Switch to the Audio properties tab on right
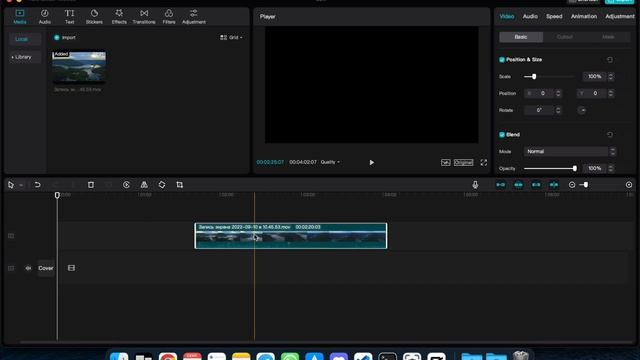640x360 pixels. [x=530, y=16]
